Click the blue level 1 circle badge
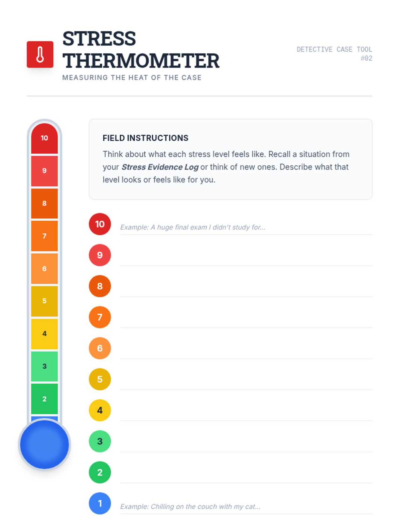399x532 pixels. [x=100, y=503]
